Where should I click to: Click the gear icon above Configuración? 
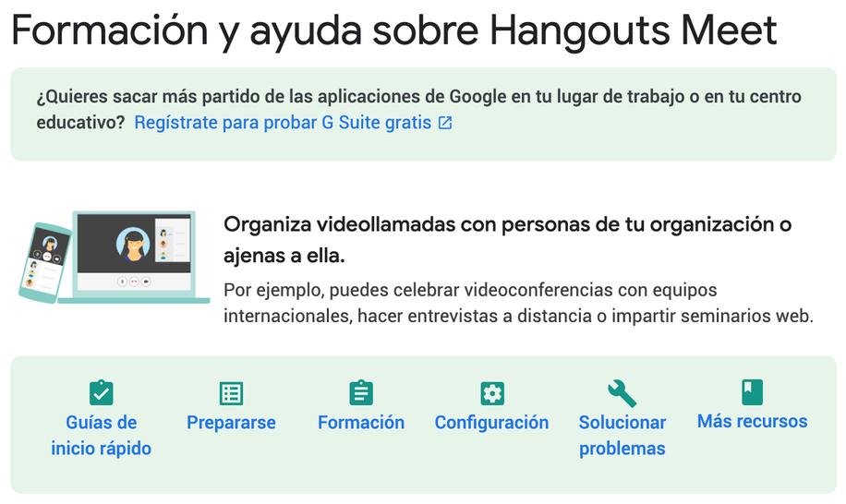click(x=491, y=393)
